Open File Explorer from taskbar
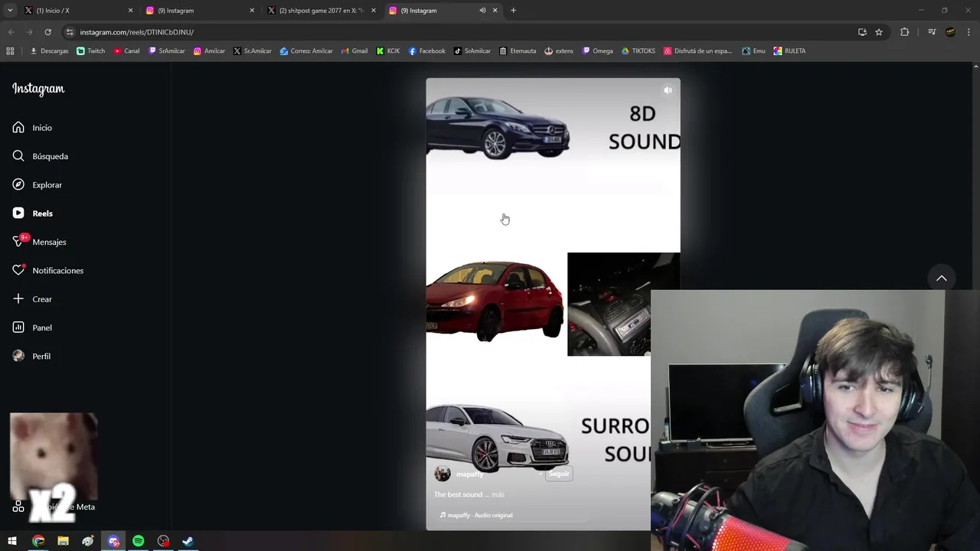Screen dimensions: 980x551 click(x=63, y=541)
